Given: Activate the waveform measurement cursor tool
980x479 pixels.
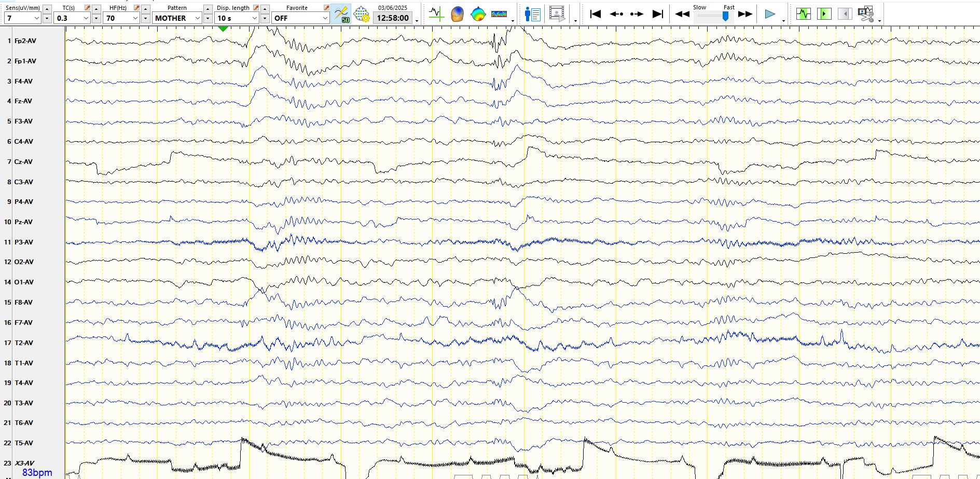Looking at the screenshot, I should click(x=436, y=14).
